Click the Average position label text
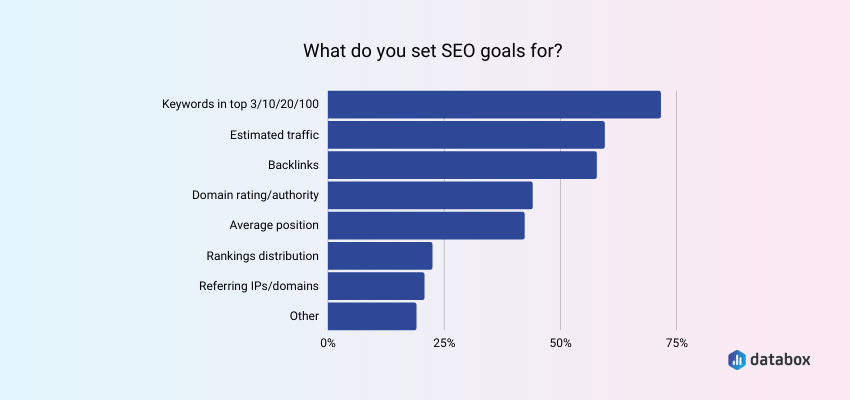Screen dimensions: 850x400 coord(274,225)
